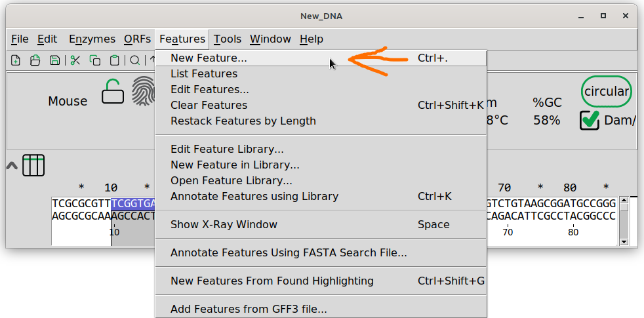The width and height of the screenshot is (644, 318).
Task: Click the sequence scrollbar down arrow
Action: tap(624, 242)
